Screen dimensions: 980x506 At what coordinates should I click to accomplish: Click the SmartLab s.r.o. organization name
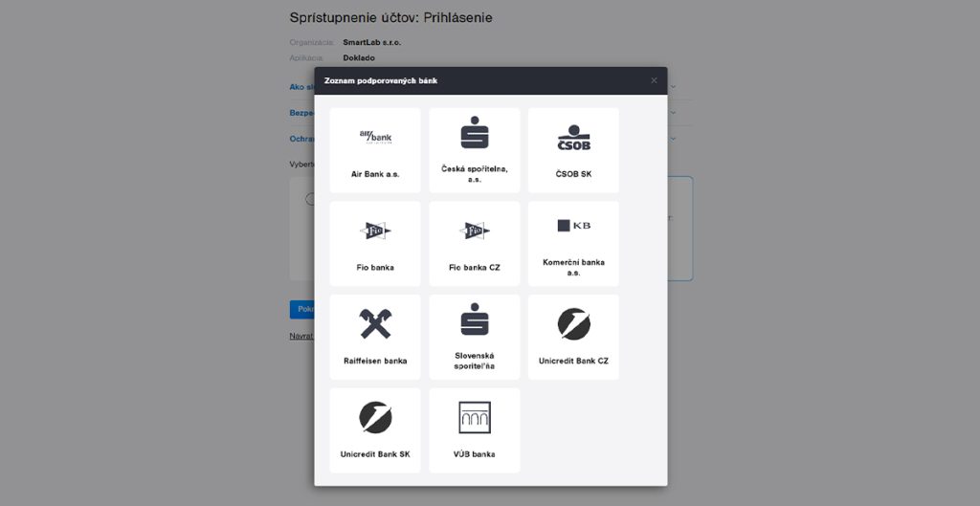(x=372, y=42)
